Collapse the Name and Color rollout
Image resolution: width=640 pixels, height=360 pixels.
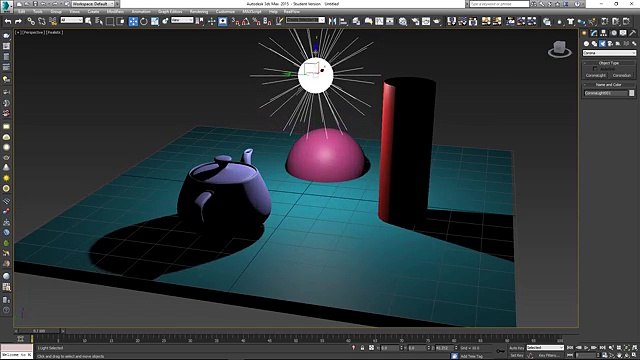tap(609, 84)
